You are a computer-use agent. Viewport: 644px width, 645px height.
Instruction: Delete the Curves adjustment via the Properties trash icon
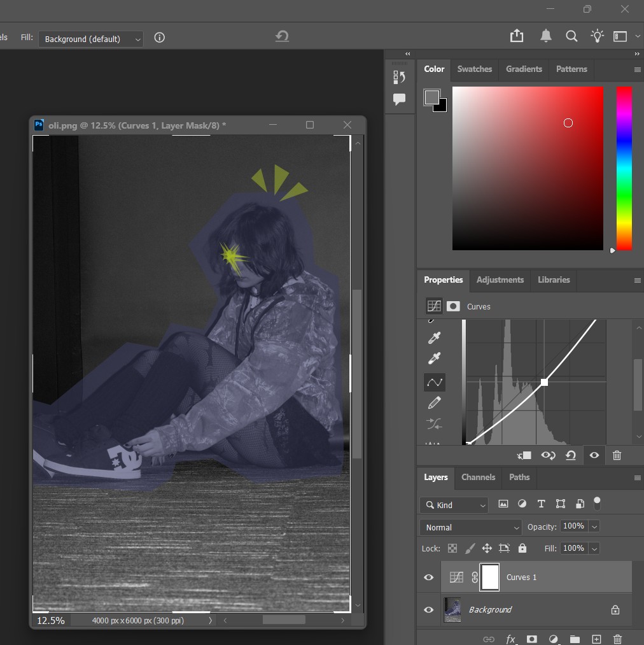617,455
